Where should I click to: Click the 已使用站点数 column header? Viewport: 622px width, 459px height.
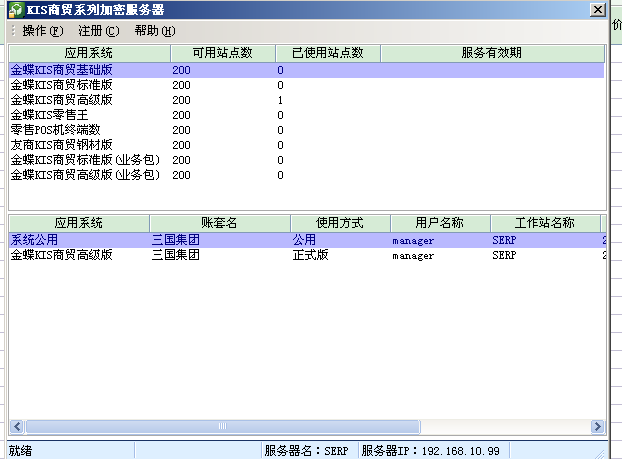pyautogui.click(x=328, y=53)
